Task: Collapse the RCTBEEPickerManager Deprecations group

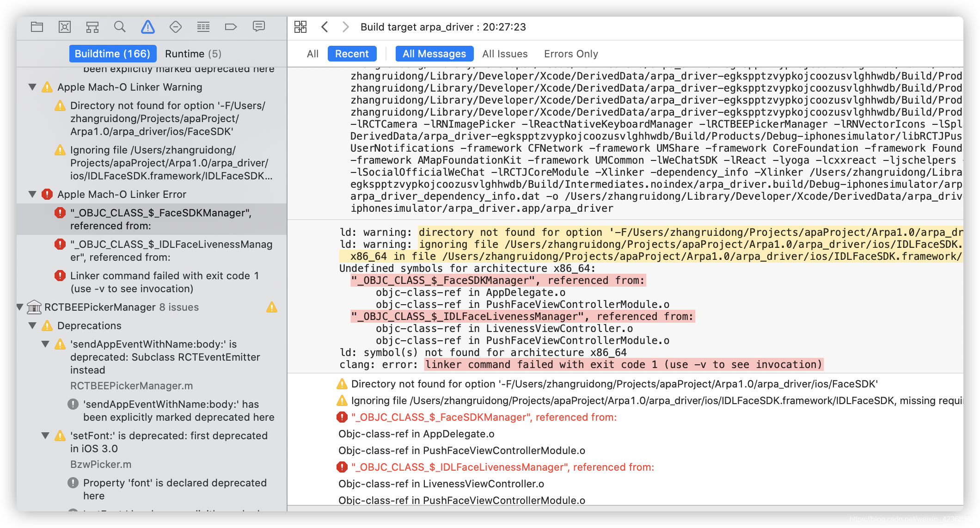Action: click(32, 325)
